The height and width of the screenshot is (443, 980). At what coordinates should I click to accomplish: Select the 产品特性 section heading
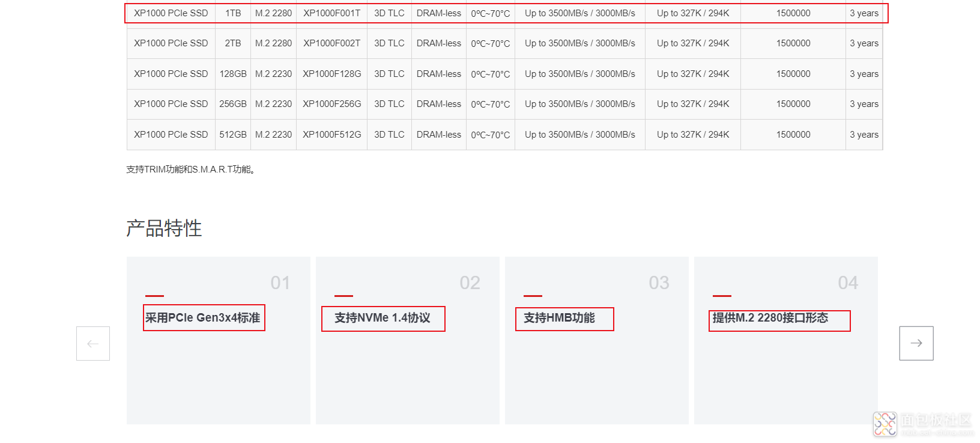tap(164, 228)
